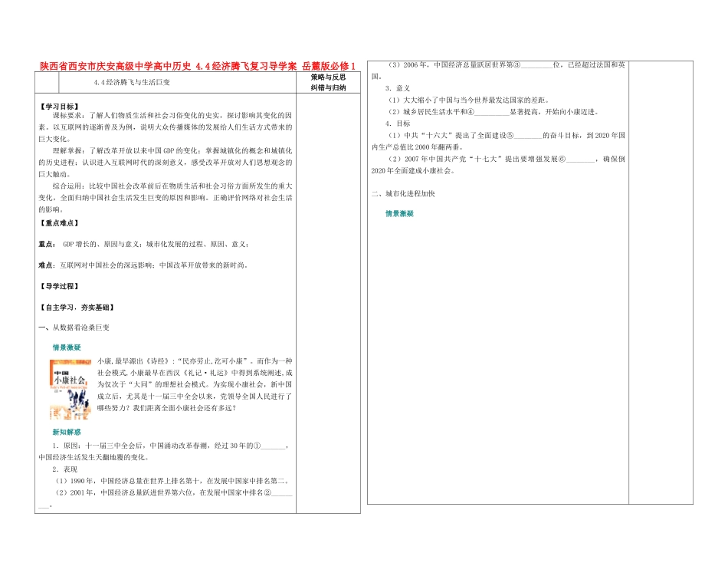Select the '【学习目标】' section heading
This screenshot has height=576, width=728.
60,107
